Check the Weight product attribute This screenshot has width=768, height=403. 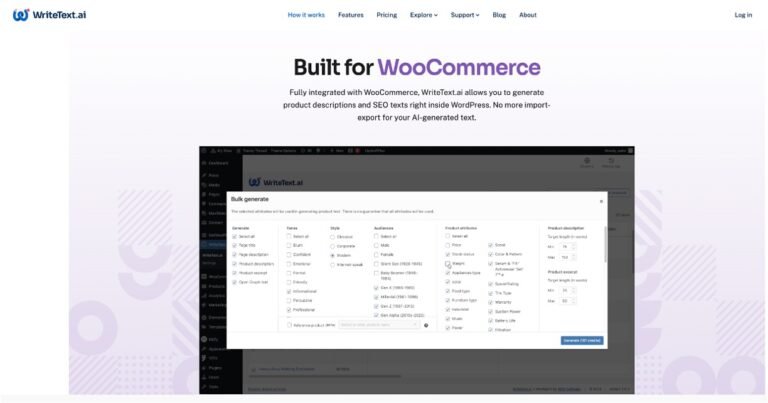tap(448, 263)
